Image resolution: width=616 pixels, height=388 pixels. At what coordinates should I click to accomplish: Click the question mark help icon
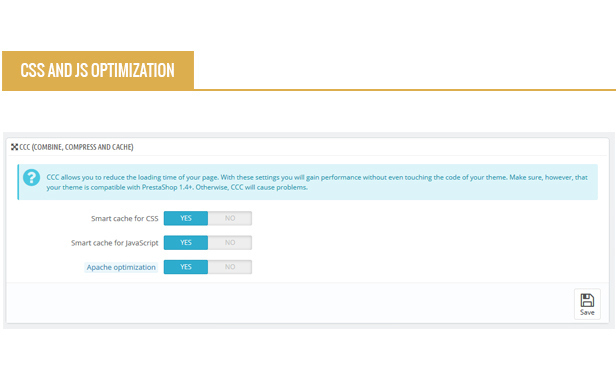pos(31,178)
